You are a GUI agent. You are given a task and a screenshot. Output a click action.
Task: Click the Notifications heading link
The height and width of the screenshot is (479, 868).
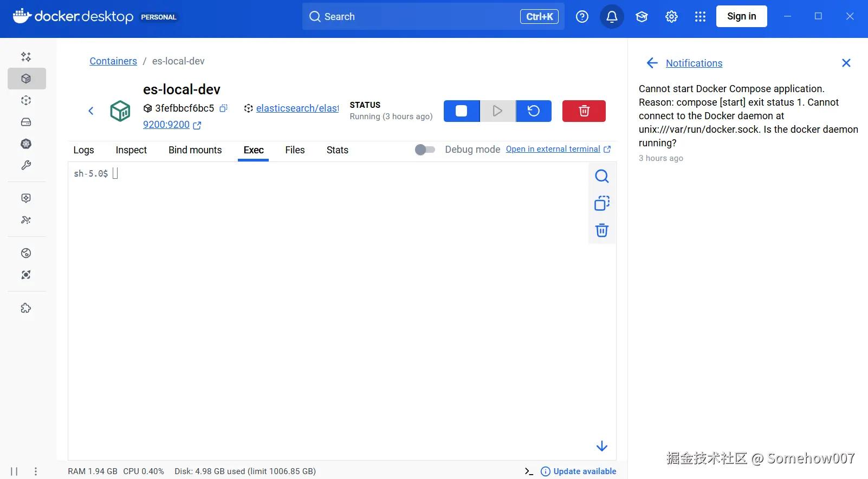click(694, 63)
